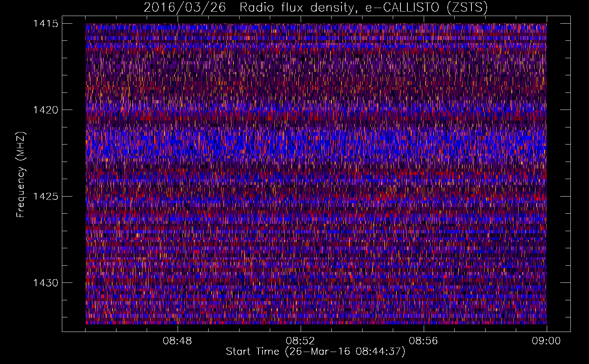Click the 1430 frequency tick label
This screenshot has height=364, width=589.
point(46,283)
